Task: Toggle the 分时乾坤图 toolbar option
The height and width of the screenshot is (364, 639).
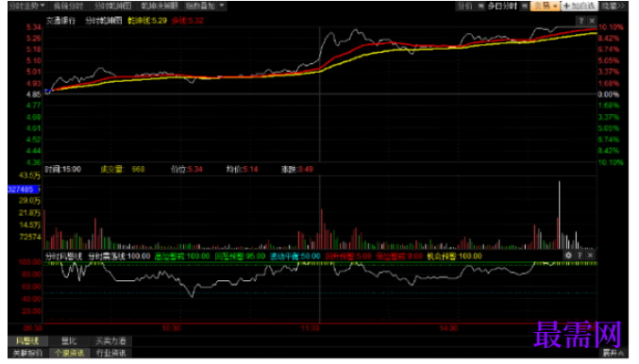Action: click(113, 6)
